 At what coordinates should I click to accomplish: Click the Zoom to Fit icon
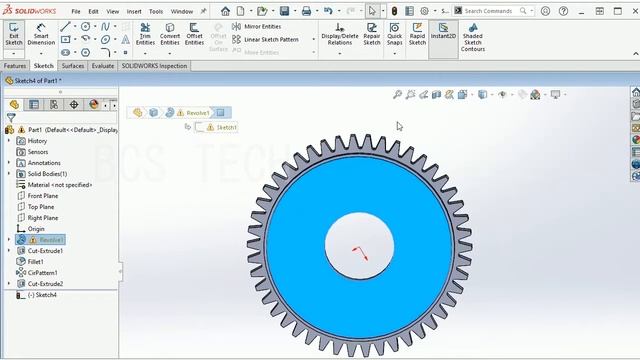click(397, 95)
